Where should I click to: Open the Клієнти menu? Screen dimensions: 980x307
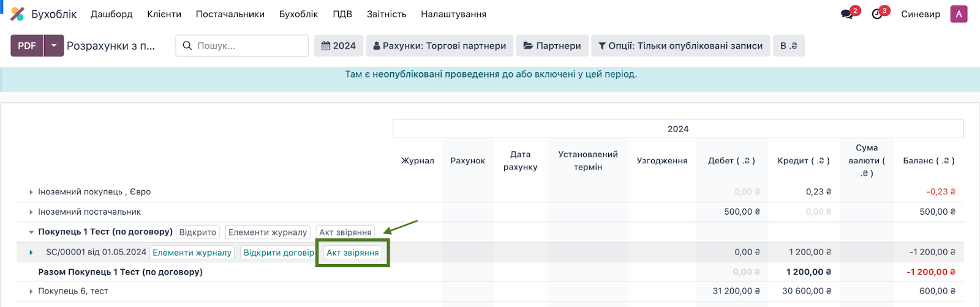[164, 14]
